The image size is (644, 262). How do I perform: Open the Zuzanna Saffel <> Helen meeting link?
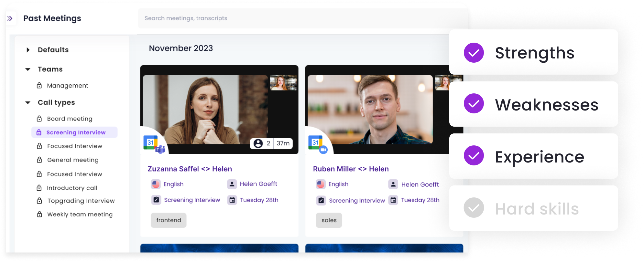tap(190, 169)
